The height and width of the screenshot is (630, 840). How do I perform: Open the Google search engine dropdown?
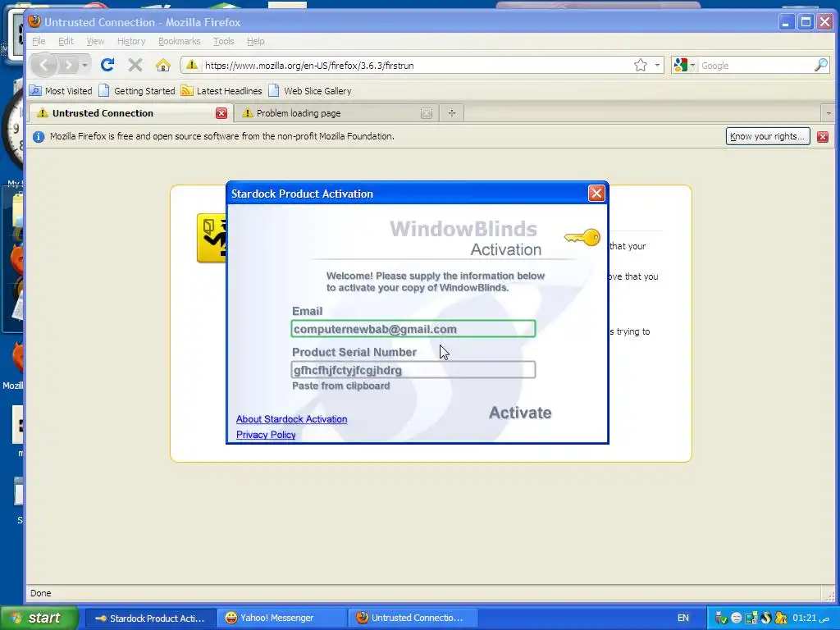tap(685, 66)
